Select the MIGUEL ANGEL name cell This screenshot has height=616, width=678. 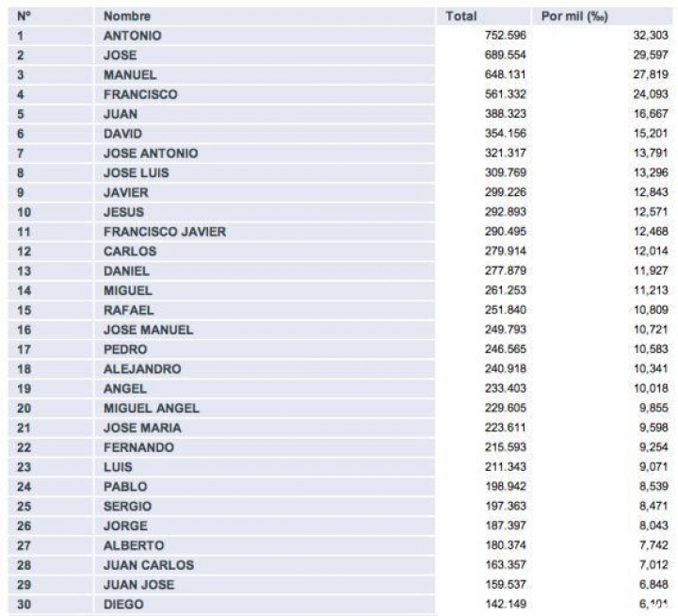(151, 408)
